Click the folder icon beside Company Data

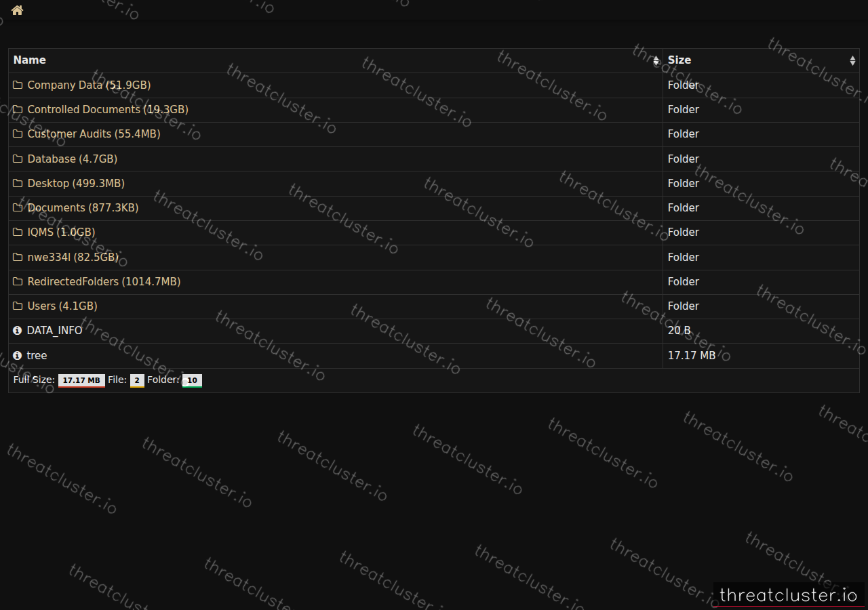(x=18, y=85)
